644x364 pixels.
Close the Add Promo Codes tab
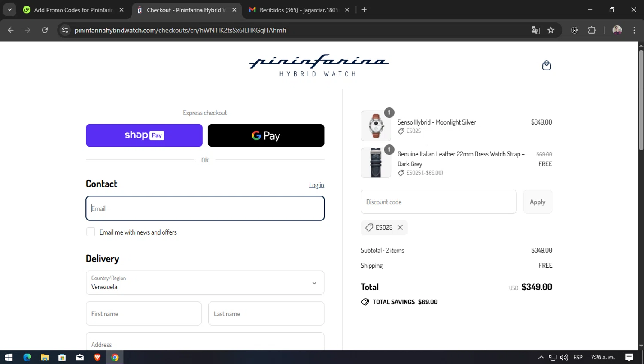[x=122, y=10]
